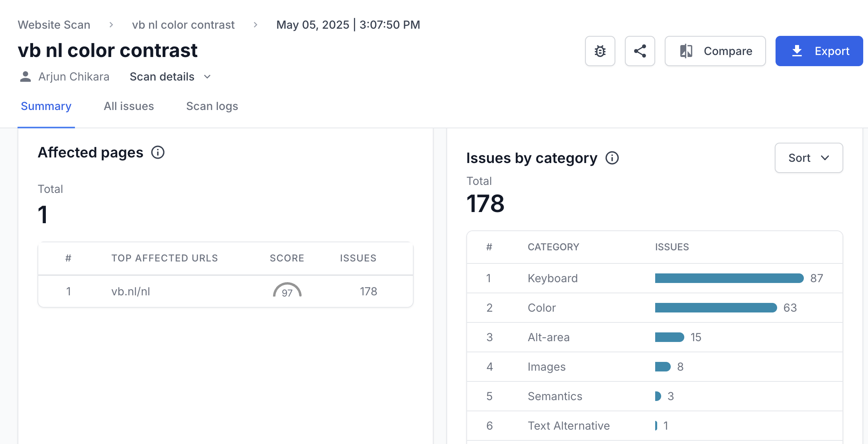Click the chevron on the Sort control
This screenshot has width=868, height=444.
click(x=825, y=158)
